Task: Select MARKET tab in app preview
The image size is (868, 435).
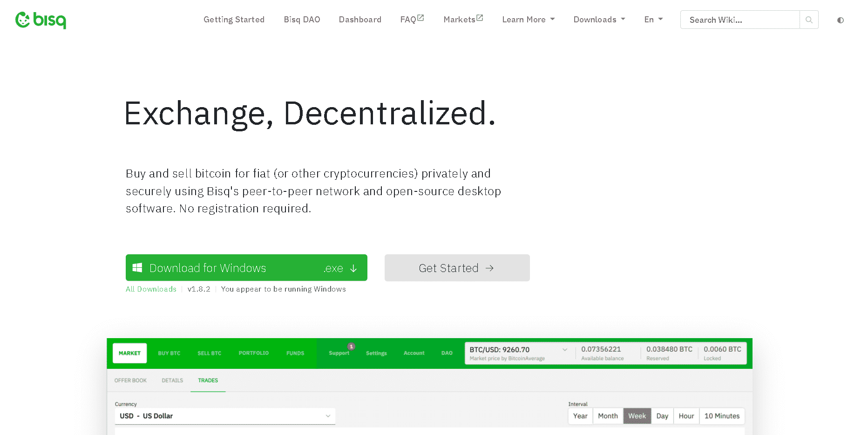Action: [x=129, y=353]
